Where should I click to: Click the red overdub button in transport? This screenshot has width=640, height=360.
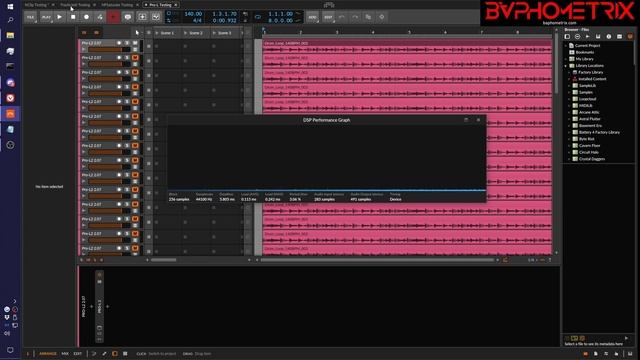113,17
